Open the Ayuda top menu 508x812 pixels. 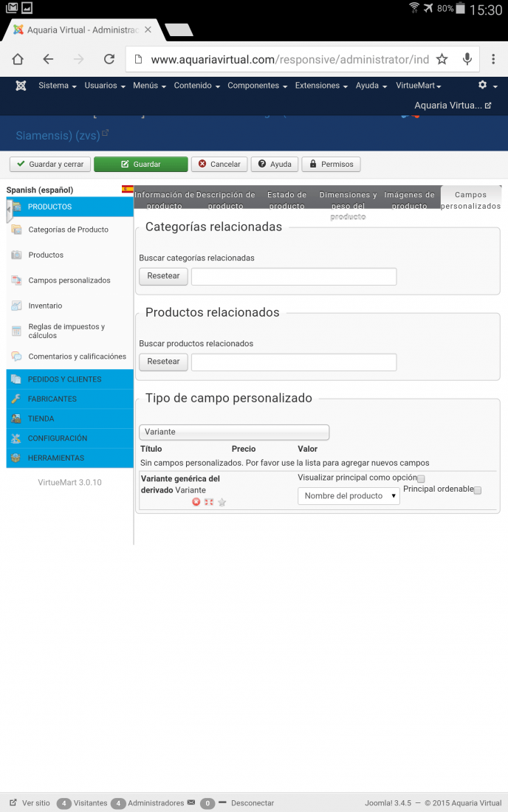pyautogui.click(x=371, y=86)
